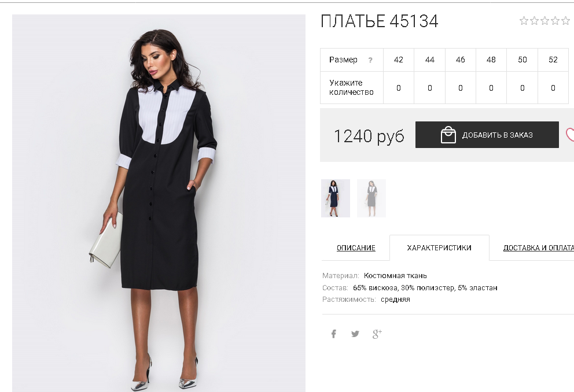Edit the quantity field for size 42
The image size is (574, 392).
tap(399, 88)
